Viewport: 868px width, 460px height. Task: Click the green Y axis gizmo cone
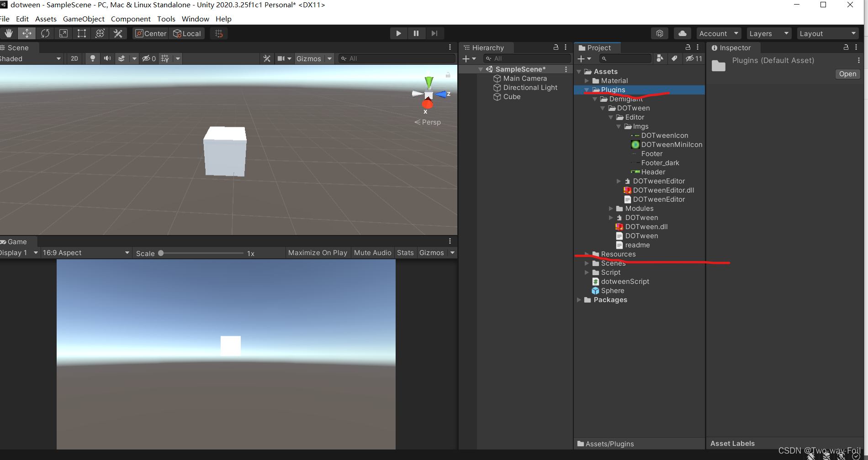click(x=429, y=82)
